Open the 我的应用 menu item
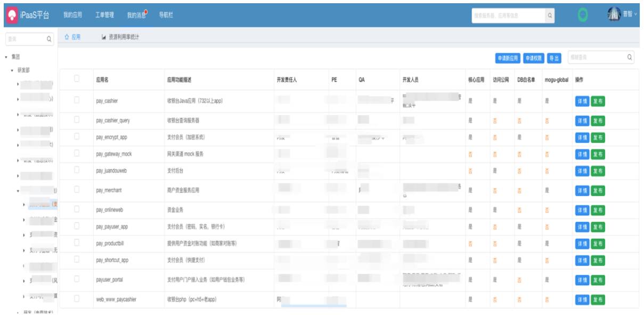Screen dimensions: 644x315 (x=73, y=15)
